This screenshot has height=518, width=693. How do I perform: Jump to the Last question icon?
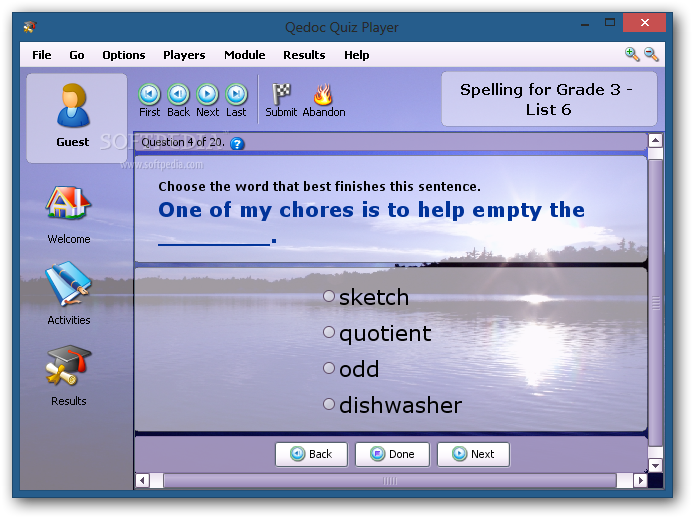tap(236, 94)
